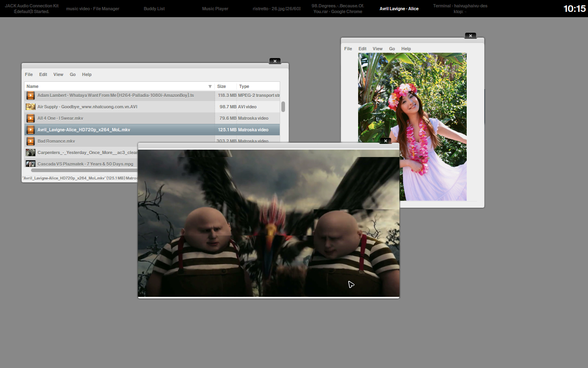Select Adam Lambert - Whataya Want From Me file
Screen dimensions: 588x368
point(116,95)
